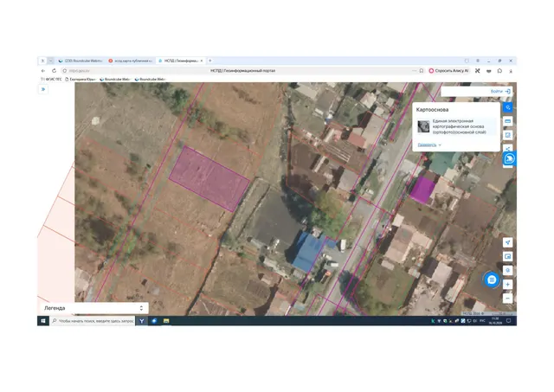Click the Спросить Алису AI button
This screenshot has width=554, height=392.
(448, 71)
